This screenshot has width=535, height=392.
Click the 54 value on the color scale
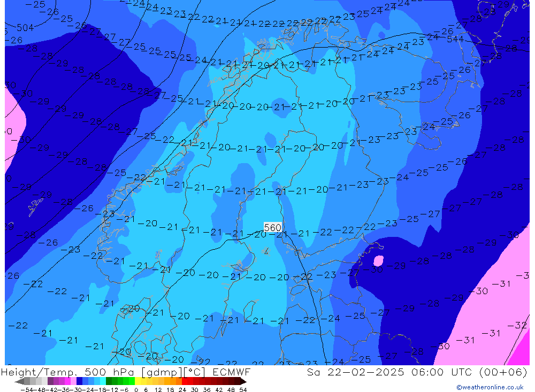(243, 390)
